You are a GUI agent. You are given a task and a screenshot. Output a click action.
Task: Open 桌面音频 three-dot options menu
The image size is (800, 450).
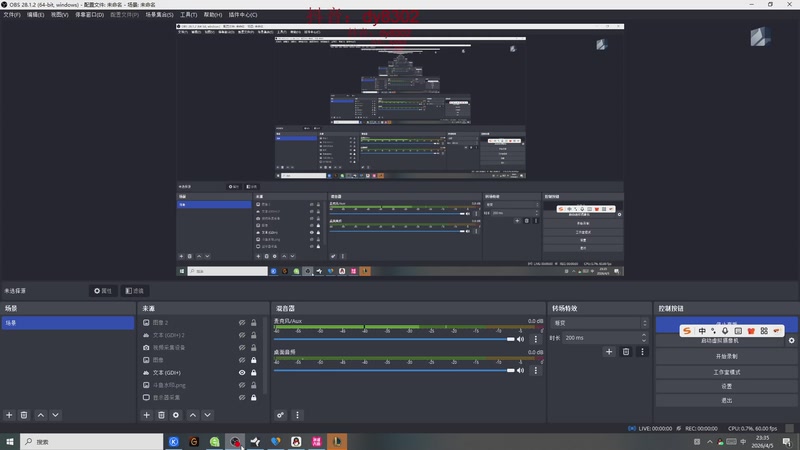click(x=536, y=370)
